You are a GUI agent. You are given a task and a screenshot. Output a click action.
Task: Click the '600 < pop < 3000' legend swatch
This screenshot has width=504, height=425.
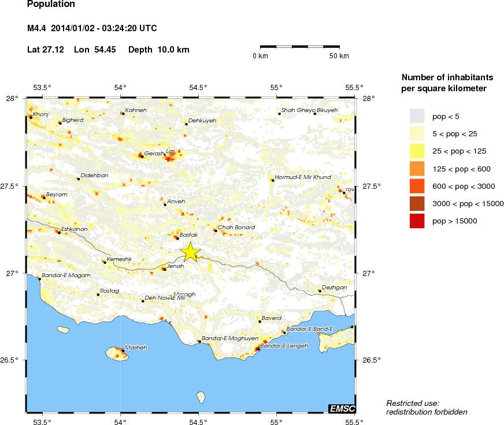417,186
